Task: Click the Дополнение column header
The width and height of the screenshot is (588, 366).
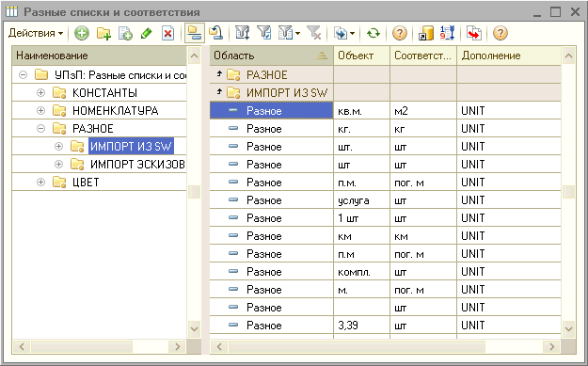Action: point(509,56)
